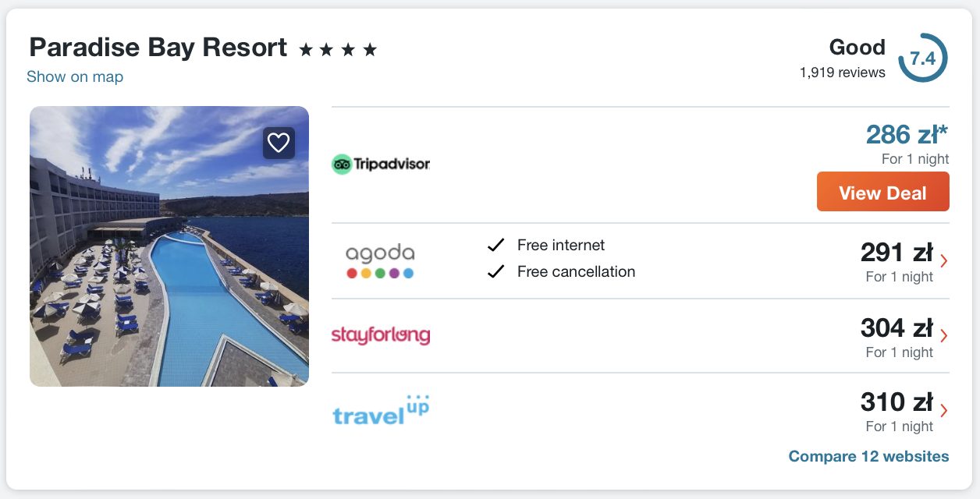This screenshot has width=980, height=499.
Task: Expand Compare 12 websites link
Action: pyautogui.click(x=868, y=456)
